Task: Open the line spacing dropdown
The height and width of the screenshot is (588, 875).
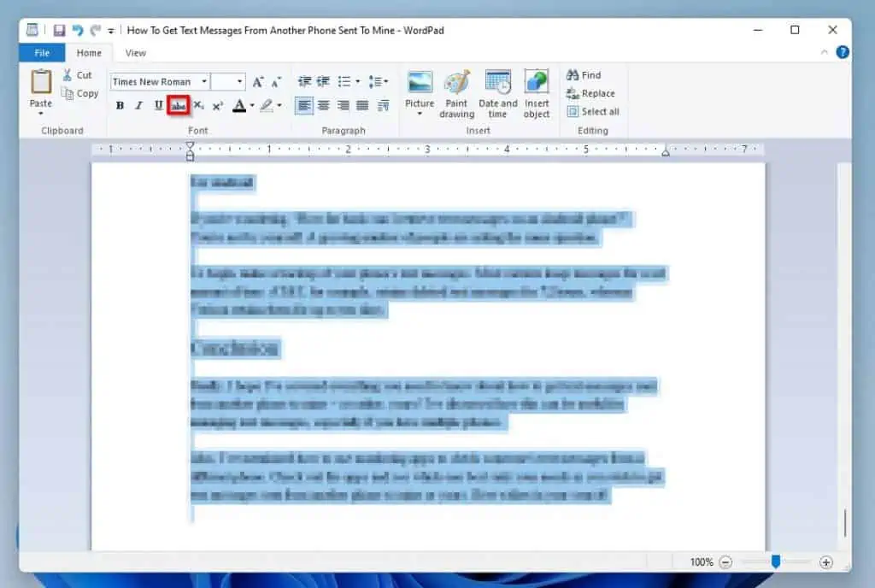Action: pyautogui.click(x=385, y=81)
